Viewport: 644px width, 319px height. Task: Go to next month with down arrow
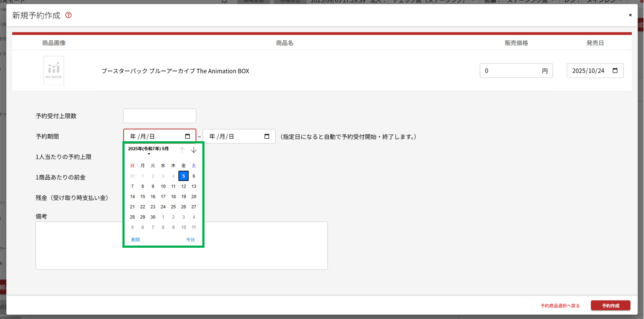click(194, 150)
